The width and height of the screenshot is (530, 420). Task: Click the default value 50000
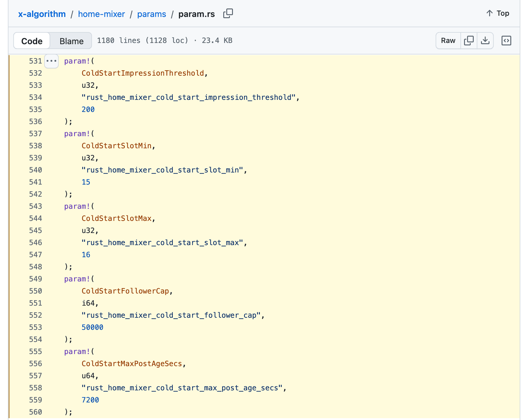click(93, 327)
